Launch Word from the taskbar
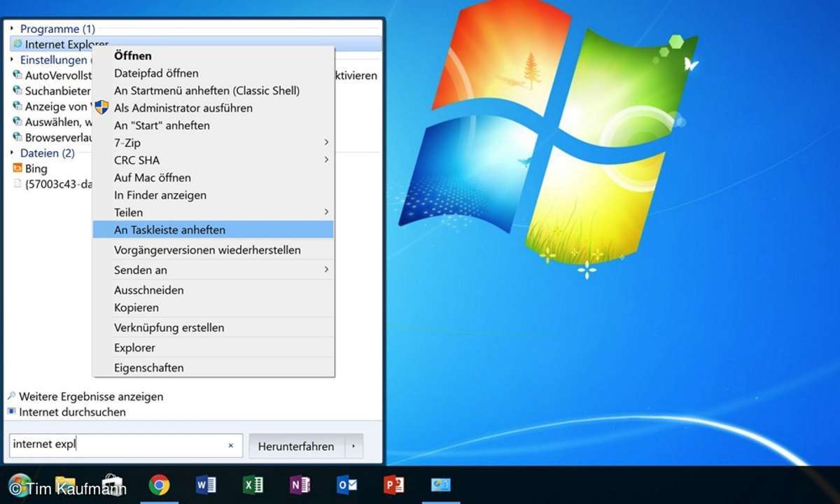This screenshot has width=840, height=504. pyautogui.click(x=206, y=484)
